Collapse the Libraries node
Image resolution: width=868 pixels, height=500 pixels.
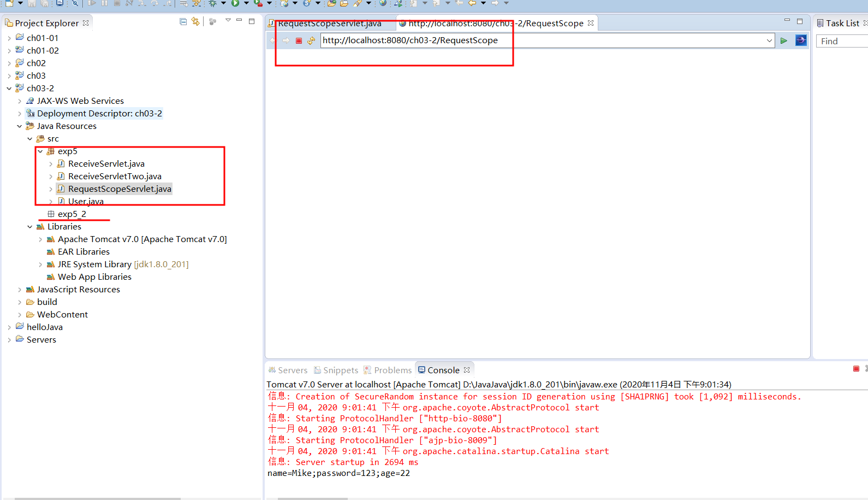[30, 227]
